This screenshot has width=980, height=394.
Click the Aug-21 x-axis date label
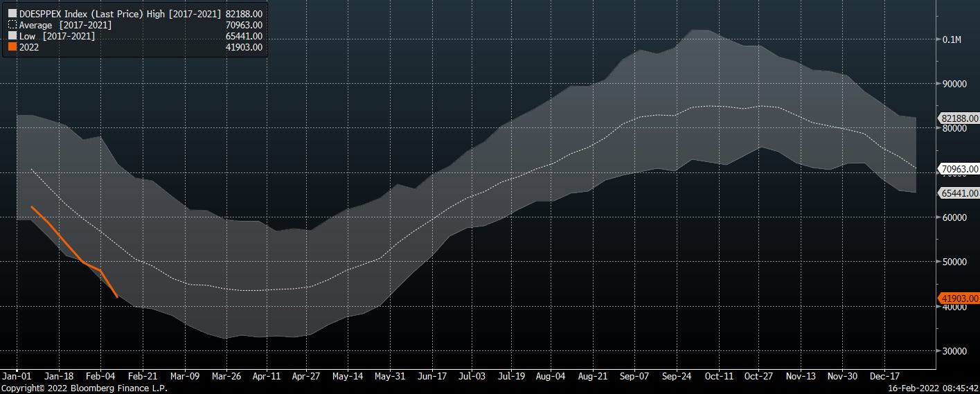[x=594, y=376]
